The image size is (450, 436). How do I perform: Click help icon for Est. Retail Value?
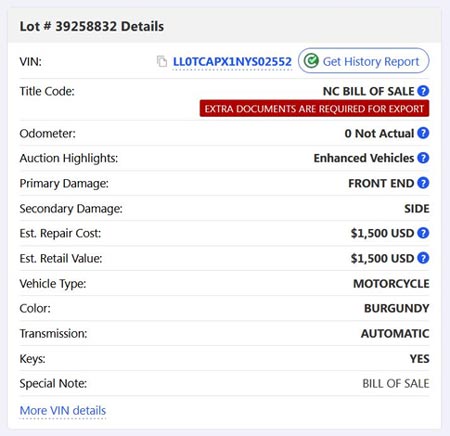423,258
